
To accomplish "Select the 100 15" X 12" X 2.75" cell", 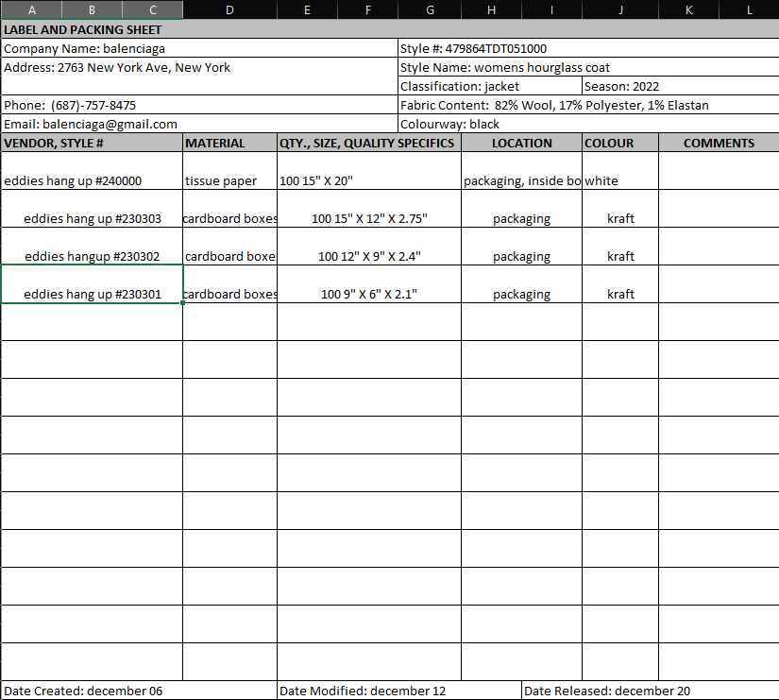I will click(x=369, y=209).
